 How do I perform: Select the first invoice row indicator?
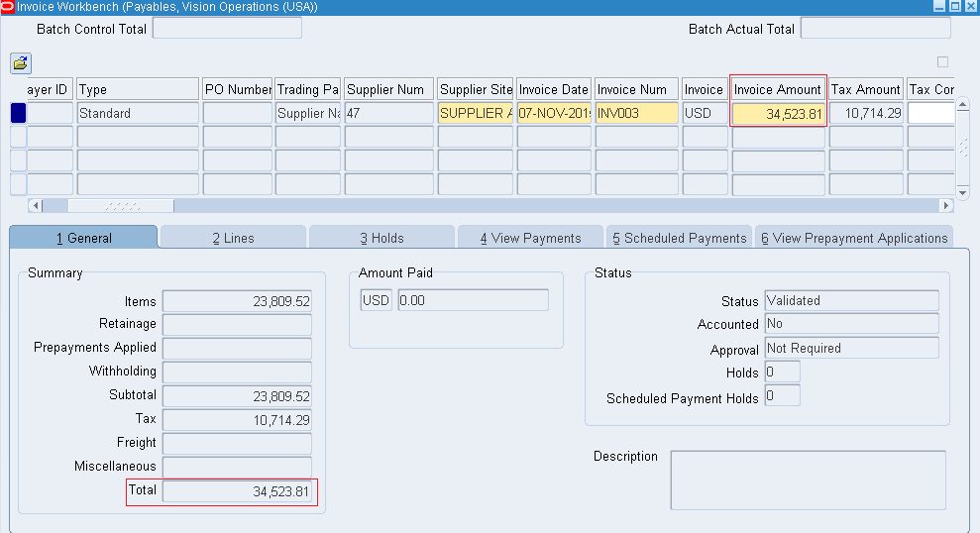coord(18,114)
